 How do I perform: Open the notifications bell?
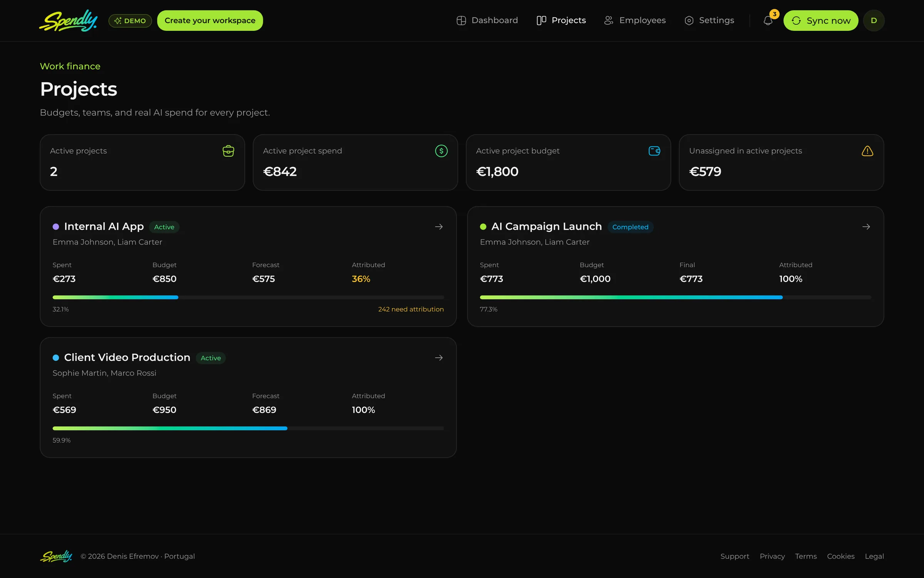[768, 20]
